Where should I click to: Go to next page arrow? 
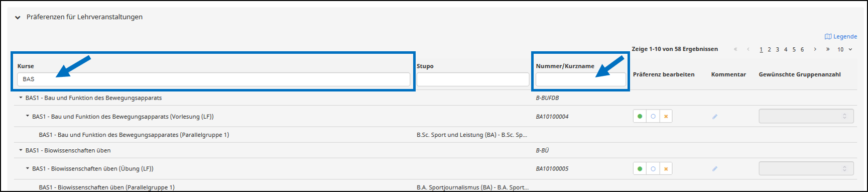point(815,49)
